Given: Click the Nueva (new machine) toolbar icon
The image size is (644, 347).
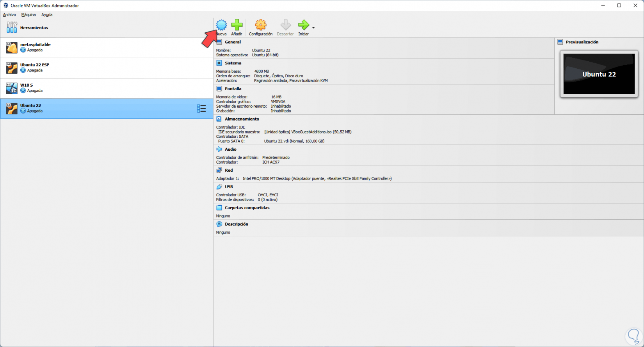Looking at the screenshot, I should [221, 25].
